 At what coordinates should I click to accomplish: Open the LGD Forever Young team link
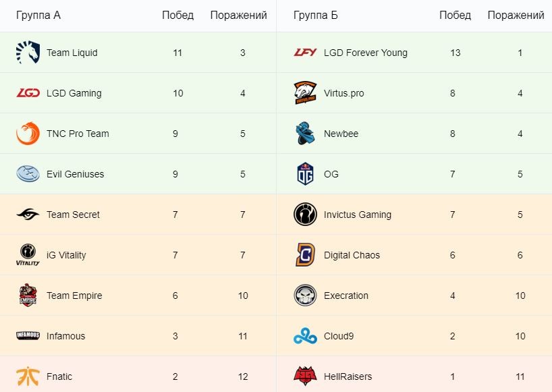tap(365, 53)
